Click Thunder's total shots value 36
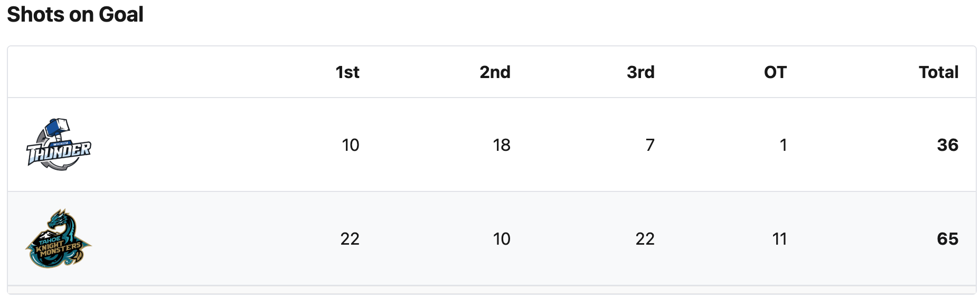 [x=947, y=145]
